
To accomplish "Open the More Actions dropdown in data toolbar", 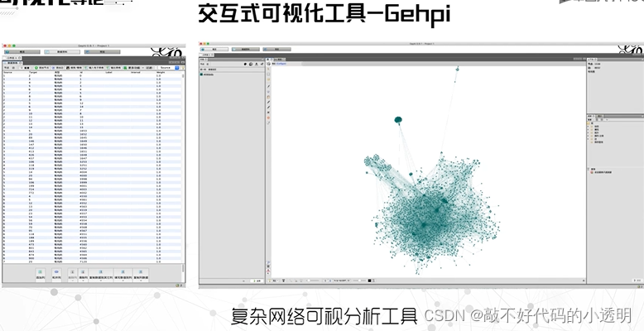I will (x=134, y=67).
